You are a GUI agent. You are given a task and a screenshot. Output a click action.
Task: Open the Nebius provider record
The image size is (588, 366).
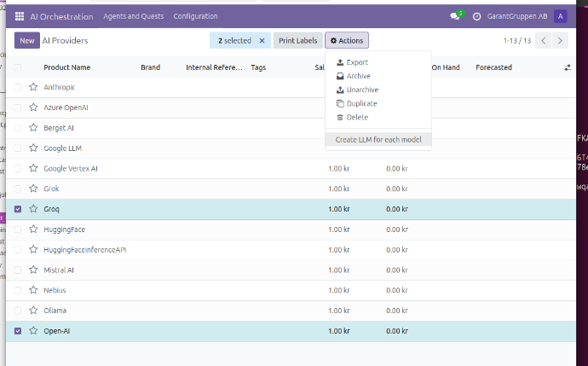pos(55,290)
